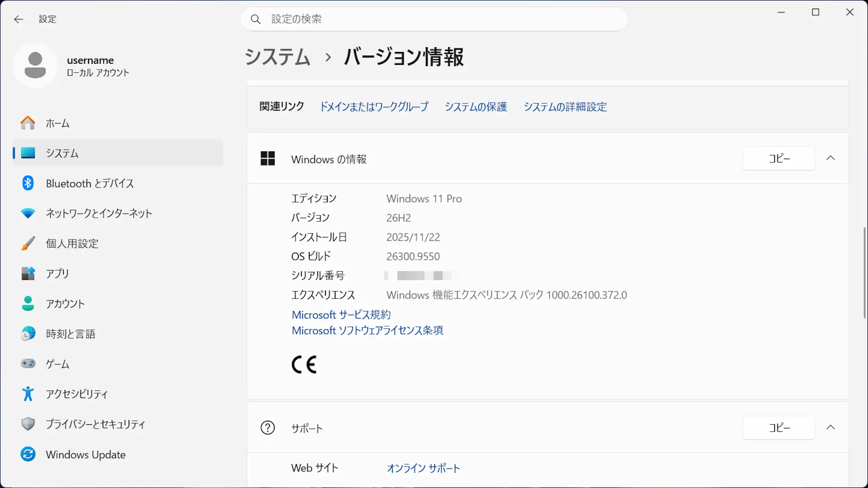Click the network Wi-Fi icon

[x=28, y=213]
